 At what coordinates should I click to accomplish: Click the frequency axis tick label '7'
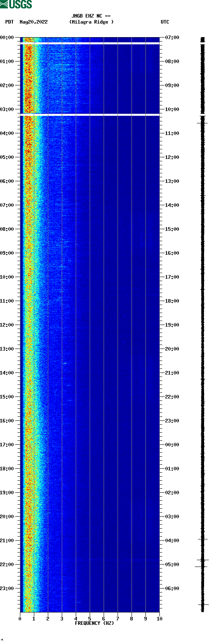click(x=118, y=619)
